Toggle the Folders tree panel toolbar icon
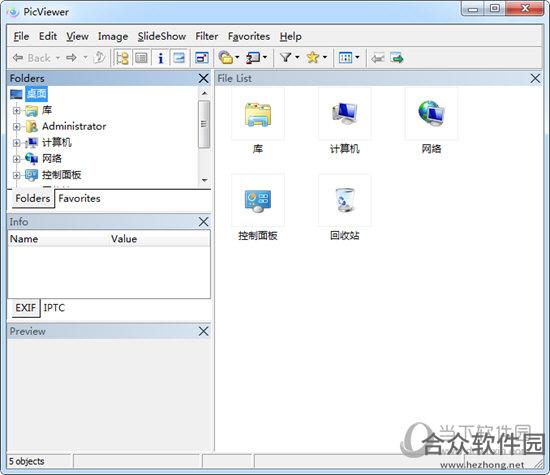 (x=122, y=58)
